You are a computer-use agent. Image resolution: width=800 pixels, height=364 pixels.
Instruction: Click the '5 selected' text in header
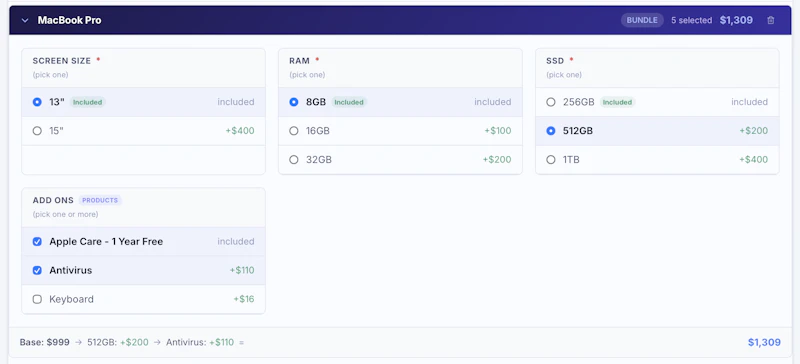pos(691,20)
